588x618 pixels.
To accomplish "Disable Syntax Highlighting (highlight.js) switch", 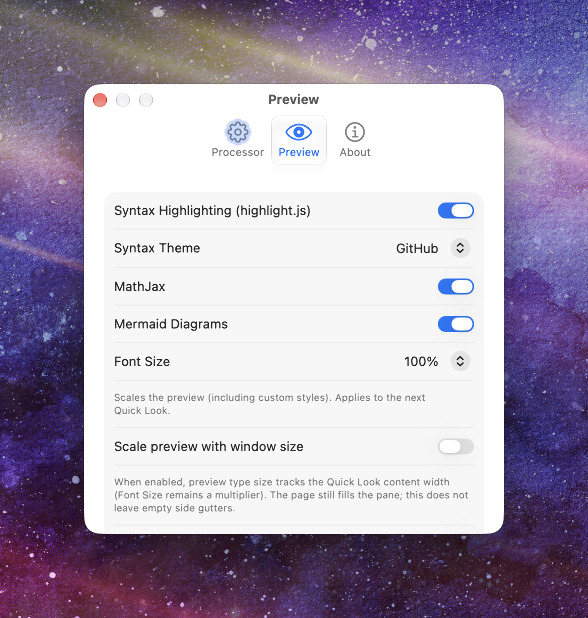I will [x=456, y=210].
